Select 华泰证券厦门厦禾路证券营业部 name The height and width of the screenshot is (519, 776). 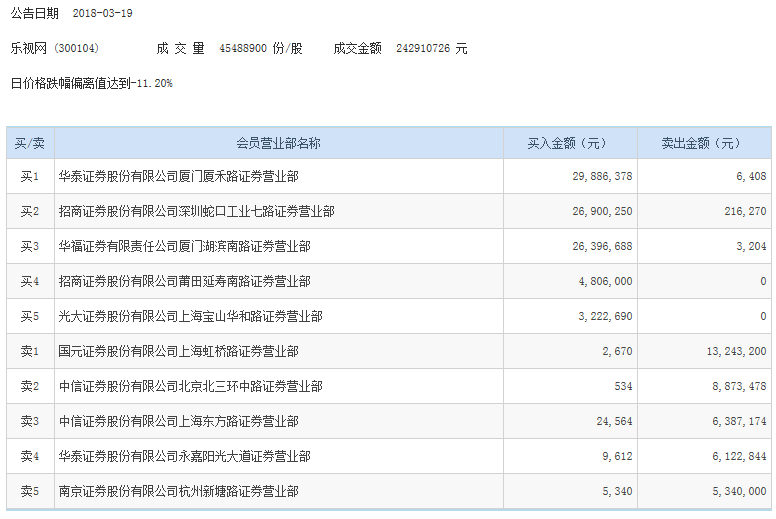(x=179, y=176)
